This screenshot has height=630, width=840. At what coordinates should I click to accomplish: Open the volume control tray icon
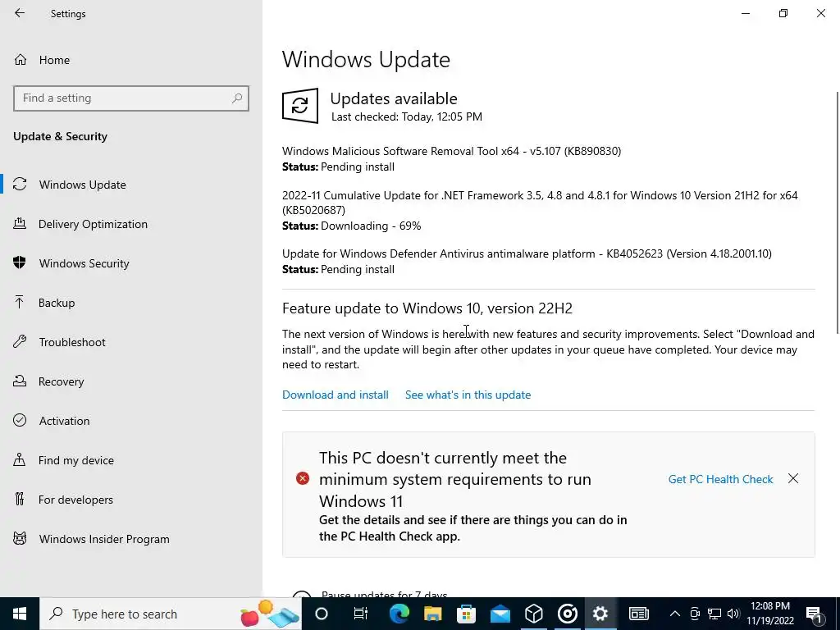coord(733,614)
